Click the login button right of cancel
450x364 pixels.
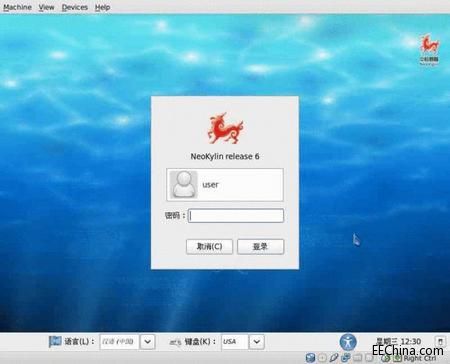coord(260,247)
